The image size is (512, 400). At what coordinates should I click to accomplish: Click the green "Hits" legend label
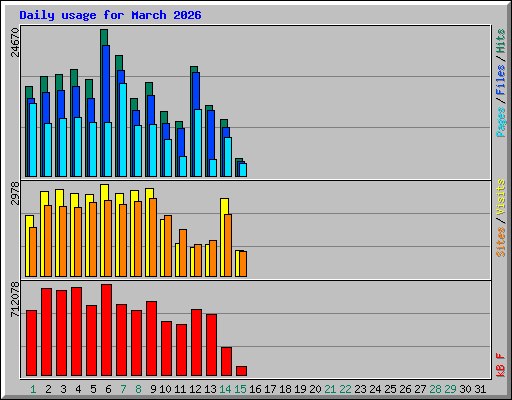(501, 41)
